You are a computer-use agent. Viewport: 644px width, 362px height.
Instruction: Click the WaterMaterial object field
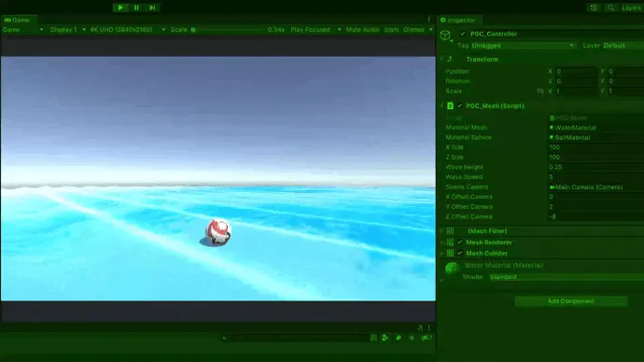596,128
